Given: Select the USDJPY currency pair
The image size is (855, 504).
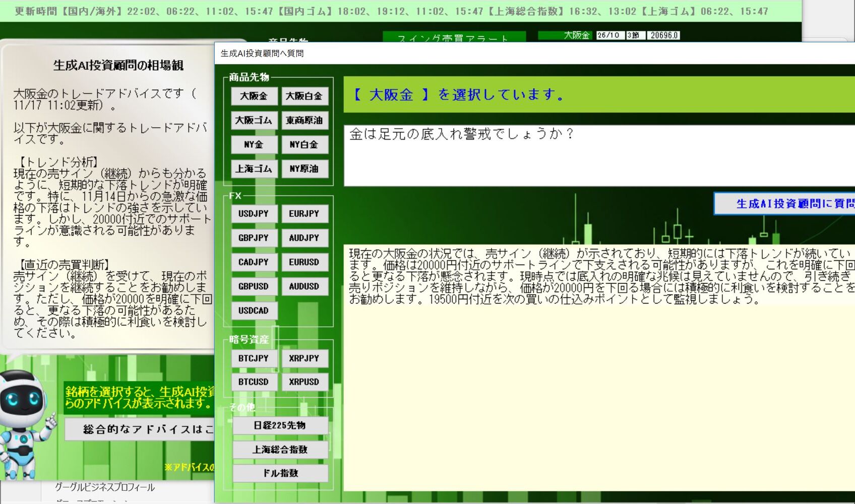Looking at the screenshot, I should point(254,214).
